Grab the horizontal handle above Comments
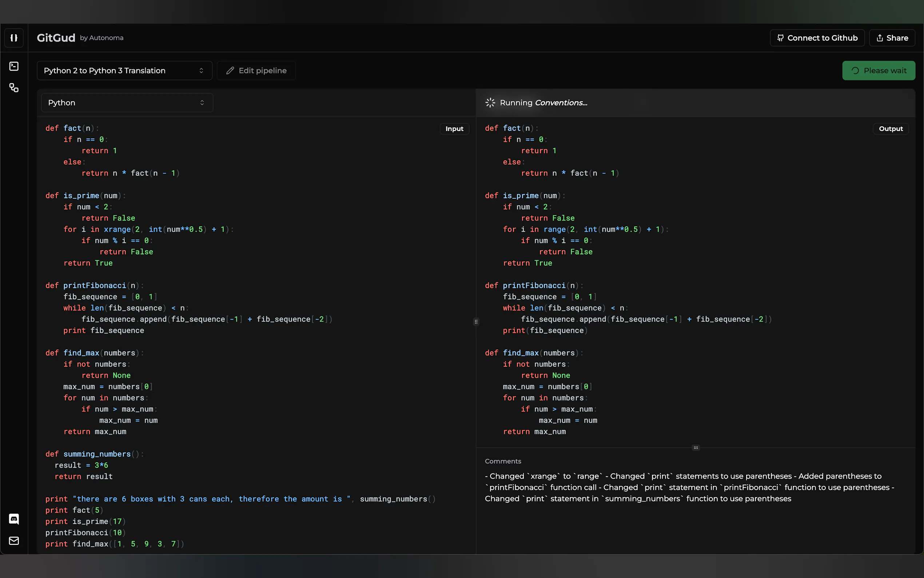 click(696, 448)
